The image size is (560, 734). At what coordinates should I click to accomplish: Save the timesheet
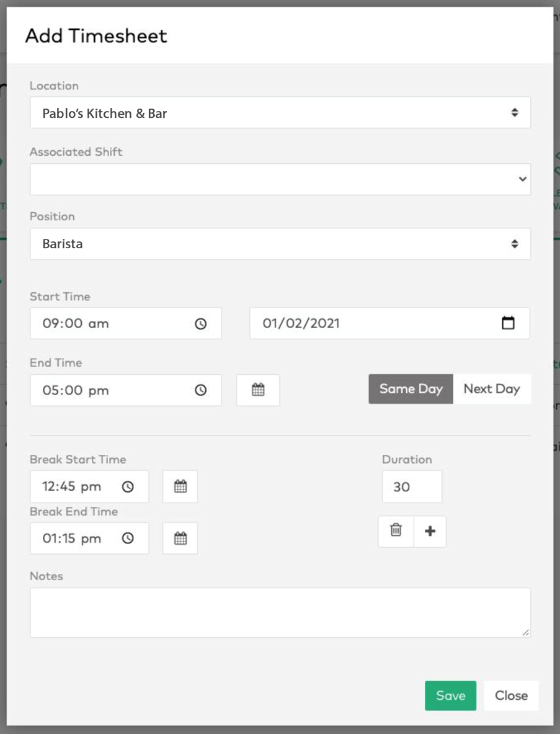pyautogui.click(x=450, y=696)
